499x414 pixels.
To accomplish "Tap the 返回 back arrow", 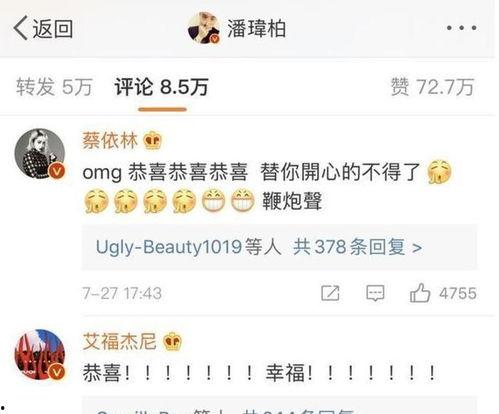I will [43, 28].
